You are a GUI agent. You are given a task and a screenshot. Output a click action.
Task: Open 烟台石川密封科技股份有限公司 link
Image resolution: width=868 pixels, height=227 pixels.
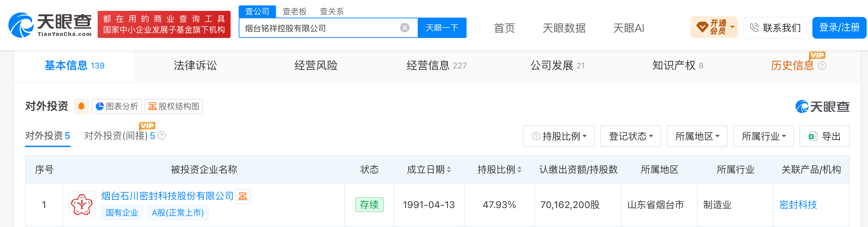pyautogui.click(x=167, y=196)
